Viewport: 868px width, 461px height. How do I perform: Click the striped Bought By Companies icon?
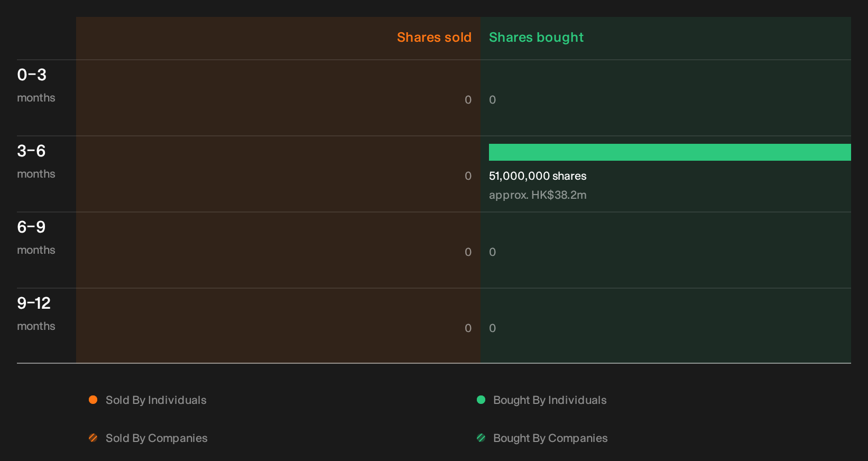481,438
